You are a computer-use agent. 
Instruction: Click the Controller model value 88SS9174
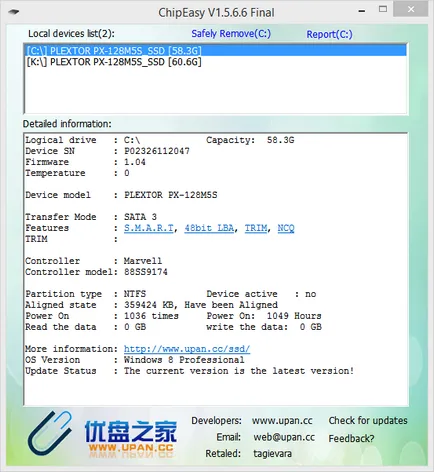(x=146, y=272)
